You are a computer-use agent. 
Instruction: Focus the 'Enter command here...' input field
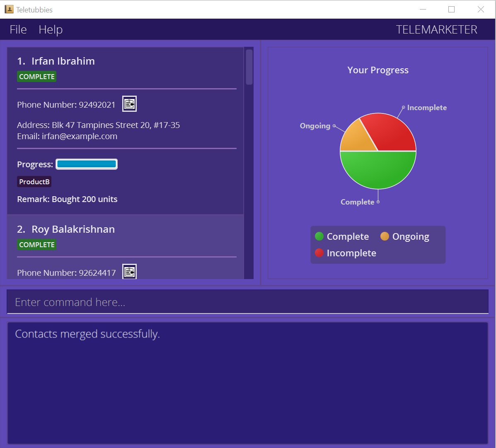(x=247, y=302)
